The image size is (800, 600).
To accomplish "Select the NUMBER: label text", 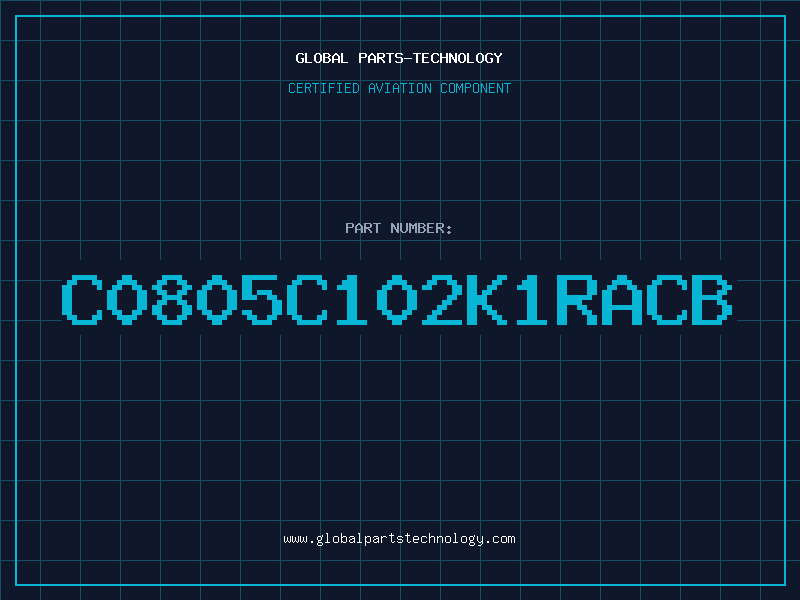I will pyautogui.click(x=421, y=228).
